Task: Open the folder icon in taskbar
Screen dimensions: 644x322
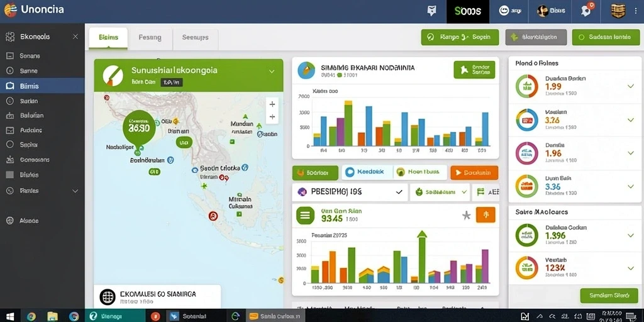Action: pos(53,316)
